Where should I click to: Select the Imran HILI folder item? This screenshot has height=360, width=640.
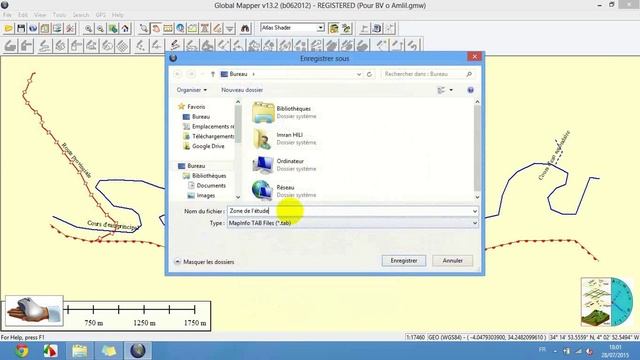pos(284,138)
